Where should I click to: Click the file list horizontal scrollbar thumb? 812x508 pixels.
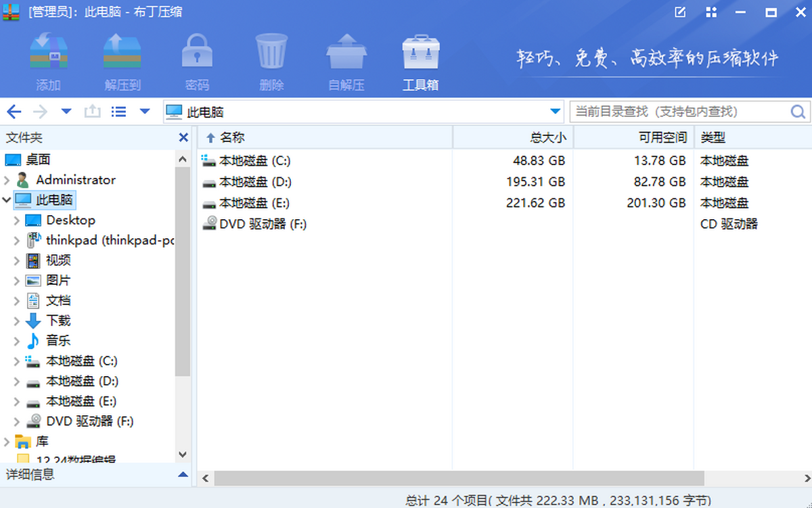coord(459,478)
